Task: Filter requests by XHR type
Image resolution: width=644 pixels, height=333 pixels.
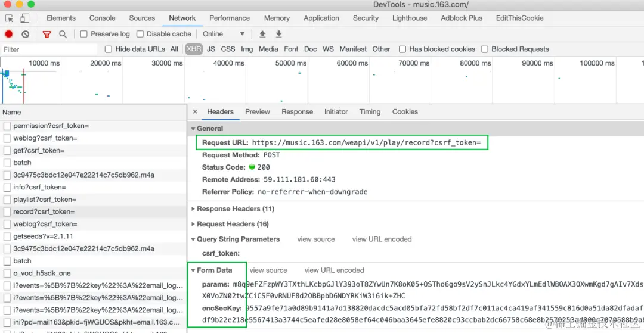Action: click(193, 49)
